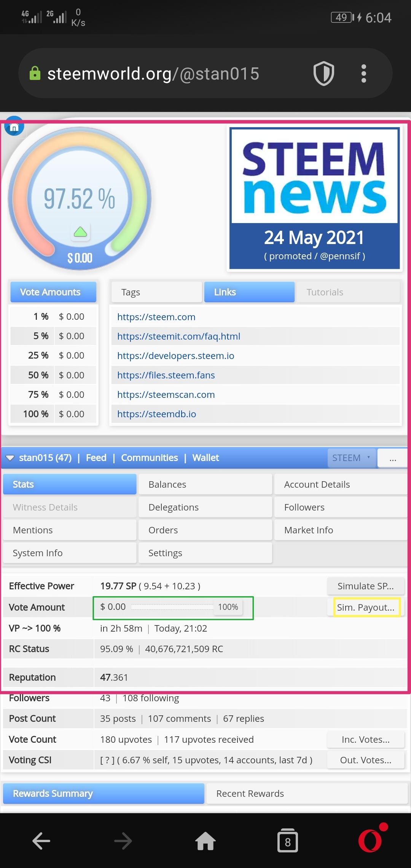
Task: Tap the green up arrow in the voting power gauge
Action: 80,231
